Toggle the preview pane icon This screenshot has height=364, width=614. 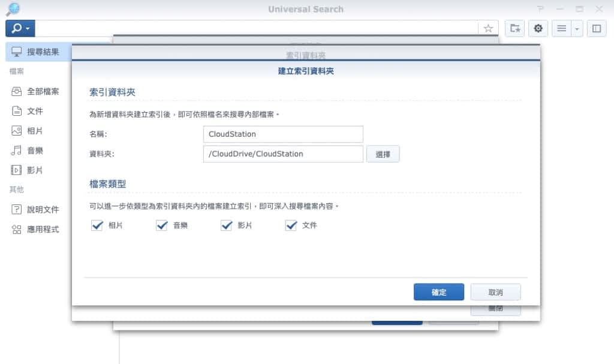(597, 28)
